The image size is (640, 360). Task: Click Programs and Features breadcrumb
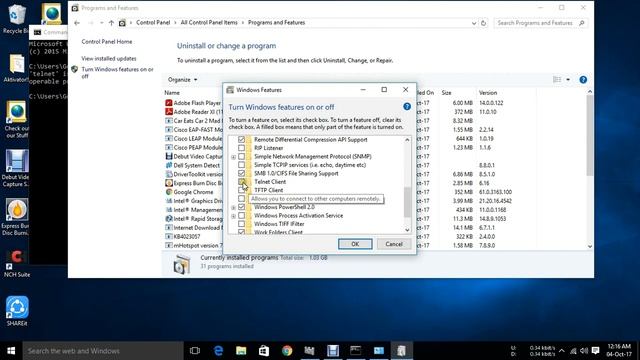tap(276, 22)
